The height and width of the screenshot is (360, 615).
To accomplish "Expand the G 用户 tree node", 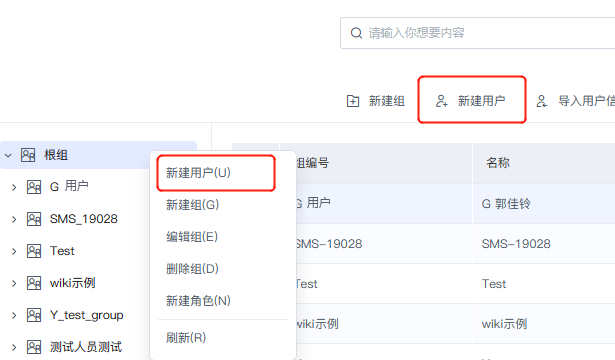I will (14, 187).
